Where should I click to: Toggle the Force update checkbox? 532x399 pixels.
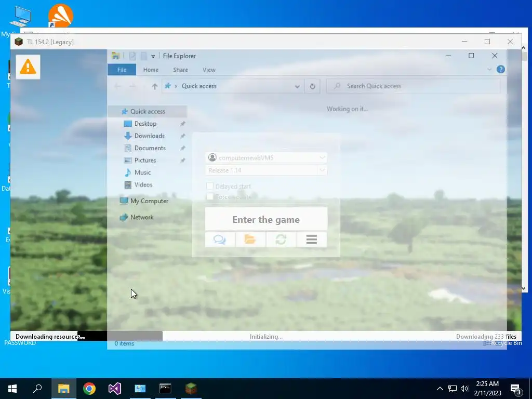(x=210, y=196)
